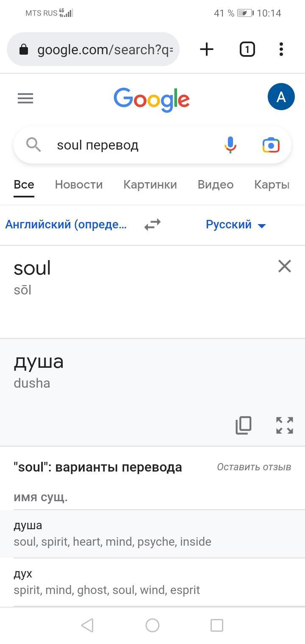Choose source language Английский (определен)
Viewport: 305px width, 644px height.
tap(66, 224)
